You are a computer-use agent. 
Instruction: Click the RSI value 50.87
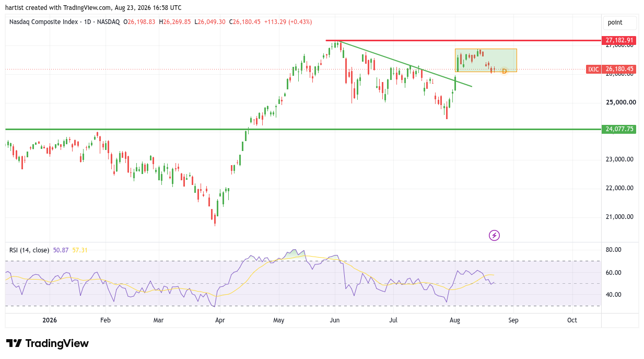tap(61, 250)
